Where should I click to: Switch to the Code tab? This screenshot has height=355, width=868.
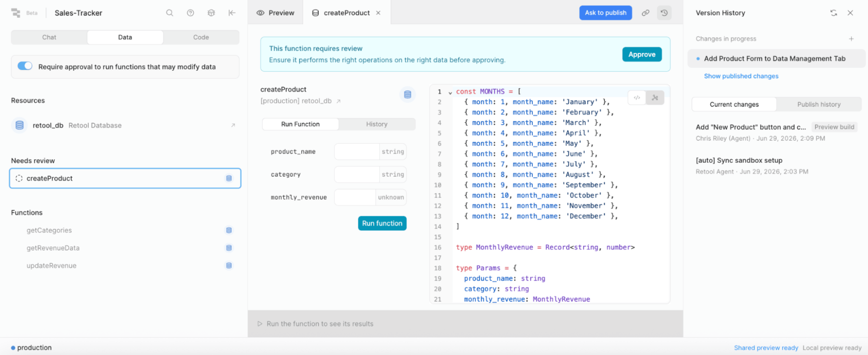coord(201,37)
